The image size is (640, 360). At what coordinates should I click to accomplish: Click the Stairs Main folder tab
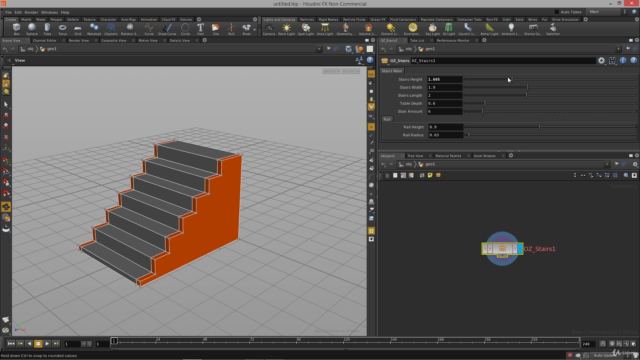tap(391, 71)
